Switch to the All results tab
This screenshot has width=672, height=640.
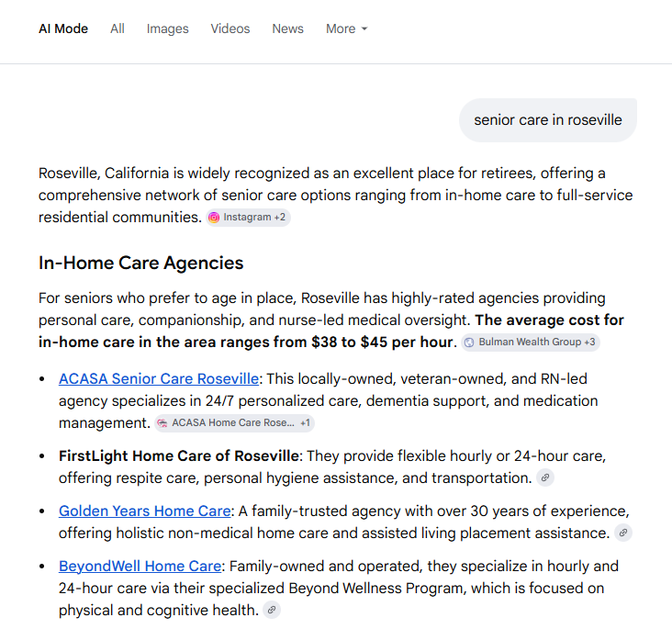[117, 28]
